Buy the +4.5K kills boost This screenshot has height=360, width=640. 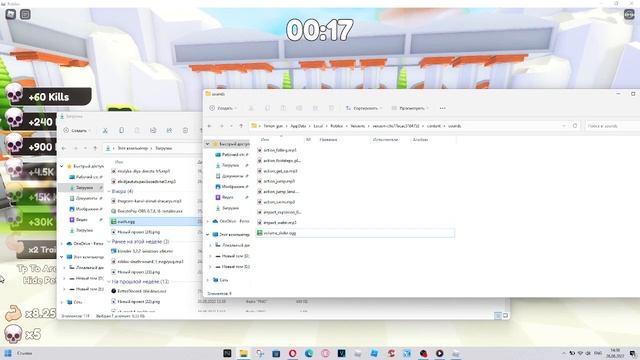click(31, 172)
